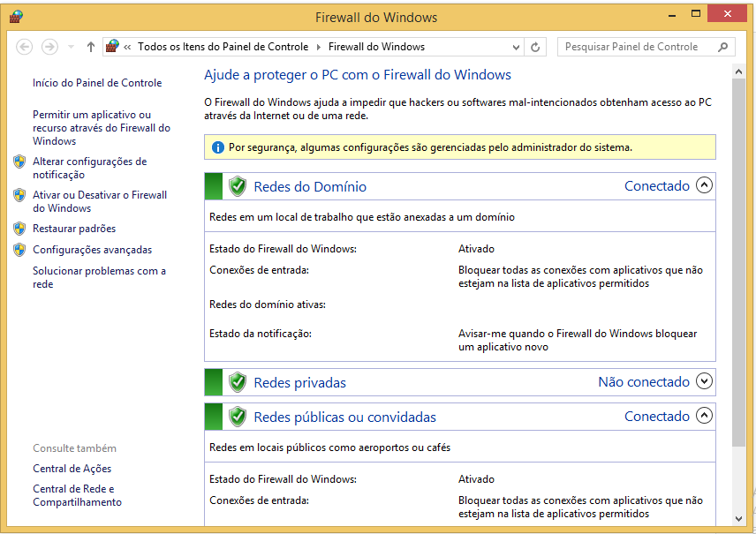Click green shield icon for Redes privadas
The image size is (756, 534).
pyautogui.click(x=238, y=382)
